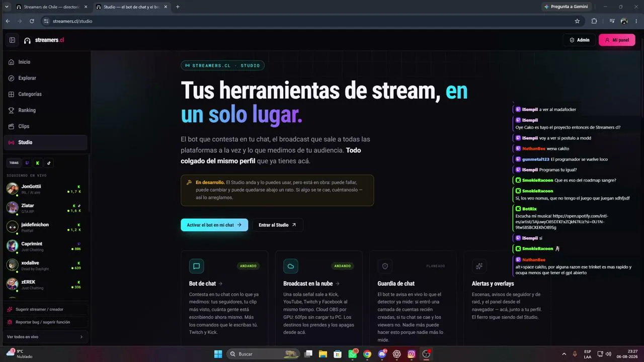
Task: Select Ranking in the sidebar
Action: (45, 110)
